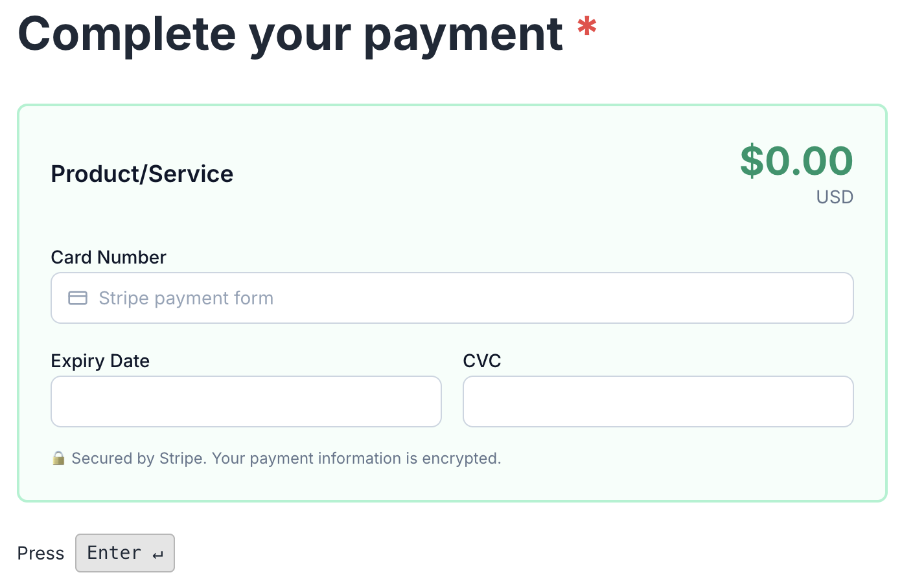Click the CVC input field
The width and height of the screenshot is (902, 588).
point(658,401)
